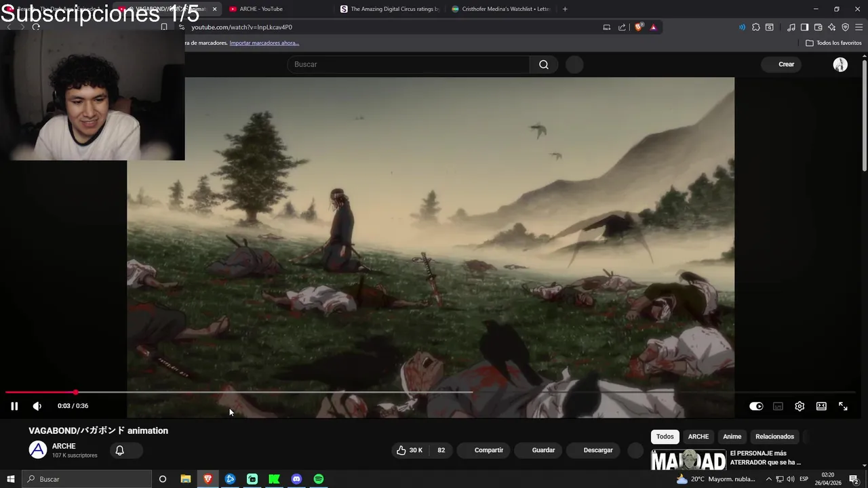Open Discord from the taskbar
868x488 pixels.
pos(296,479)
